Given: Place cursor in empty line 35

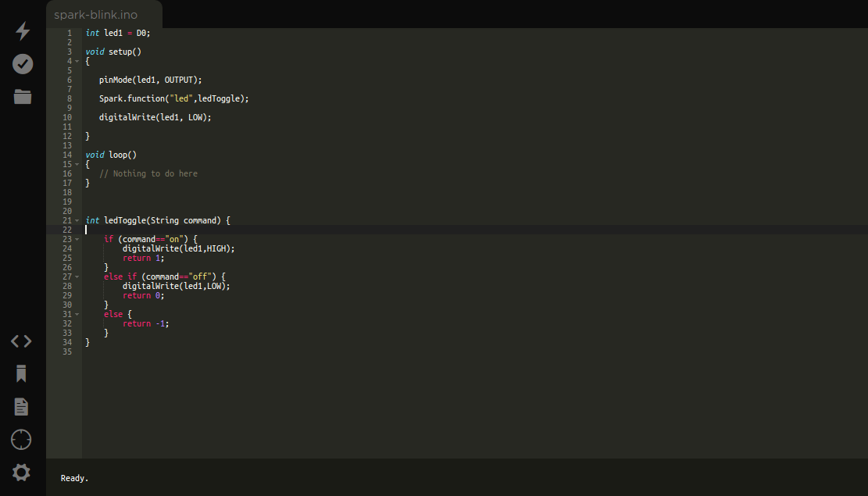Looking at the screenshot, I should (x=234, y=351).
